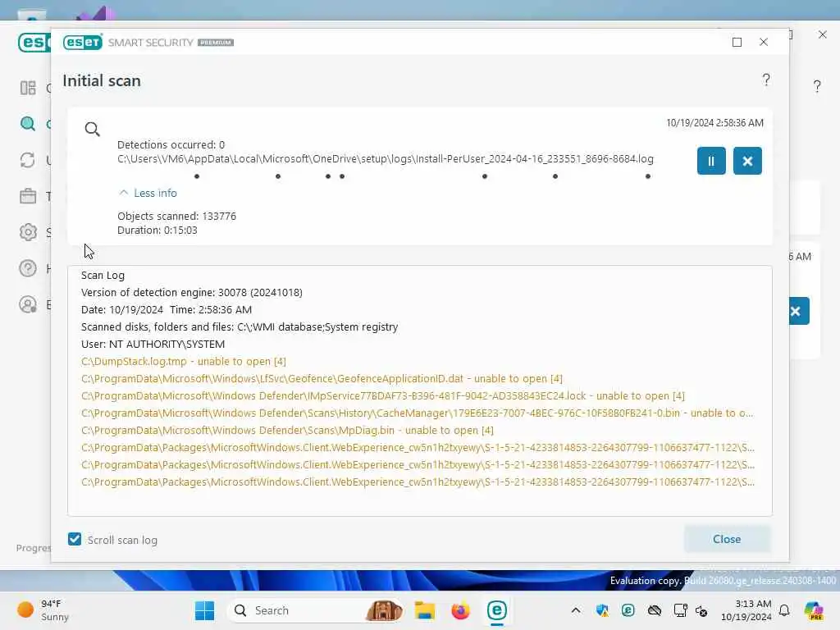Collapse details via Less info
Viewport: 840px width, 630px height.
coord(148,193)
